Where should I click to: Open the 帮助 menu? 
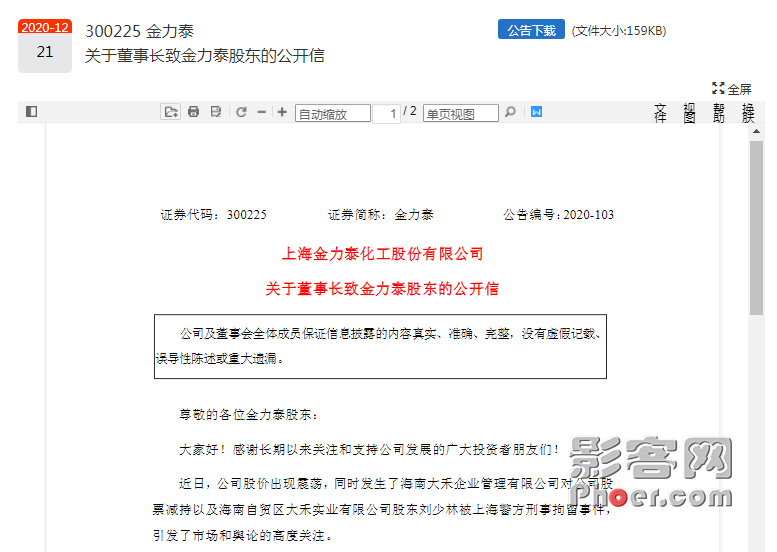(719, 113)
